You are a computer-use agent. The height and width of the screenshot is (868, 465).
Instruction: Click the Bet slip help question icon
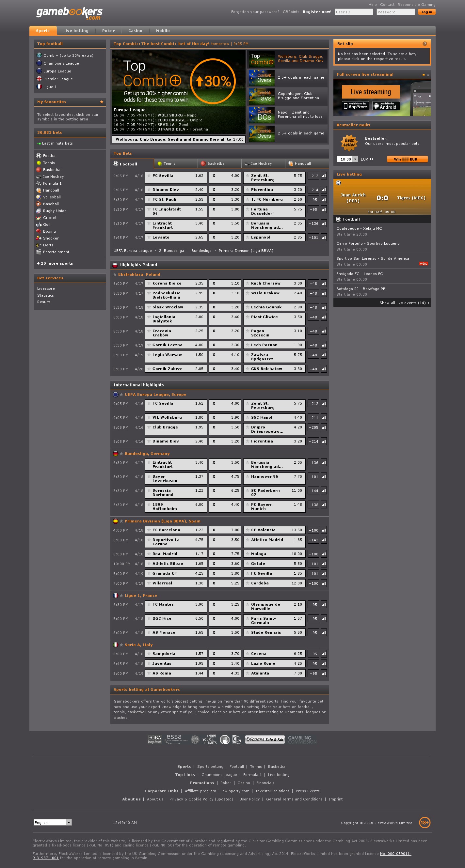425,44
